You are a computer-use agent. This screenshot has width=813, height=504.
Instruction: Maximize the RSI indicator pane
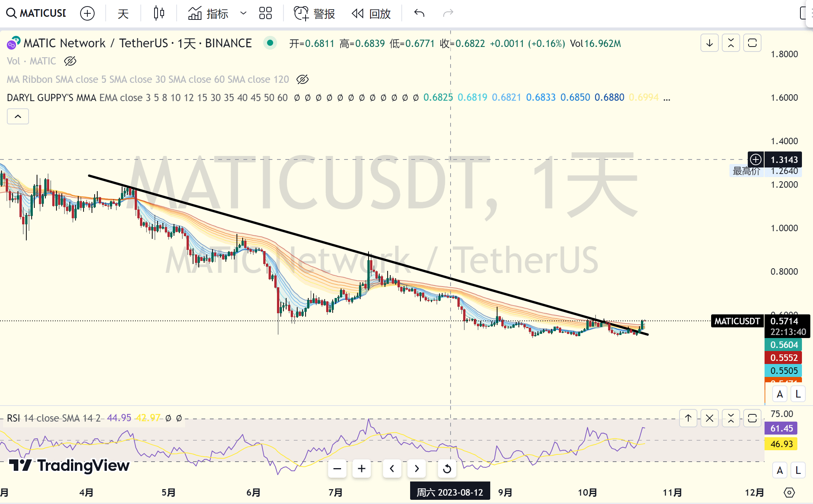coord(752,418)
